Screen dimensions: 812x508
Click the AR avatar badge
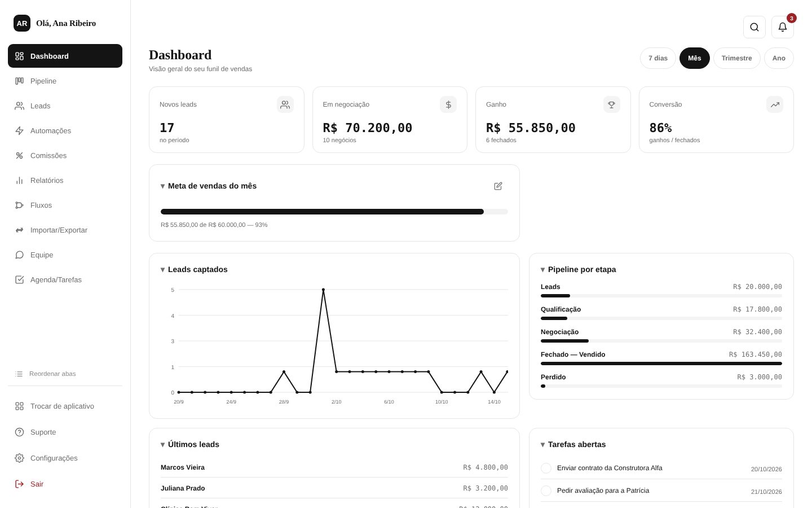(22, 23)
